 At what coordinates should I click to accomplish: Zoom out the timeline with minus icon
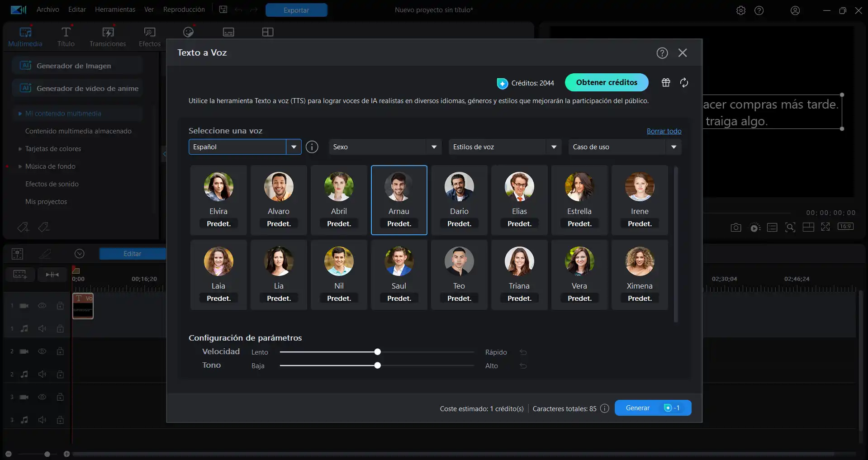[x=8, y=454]
